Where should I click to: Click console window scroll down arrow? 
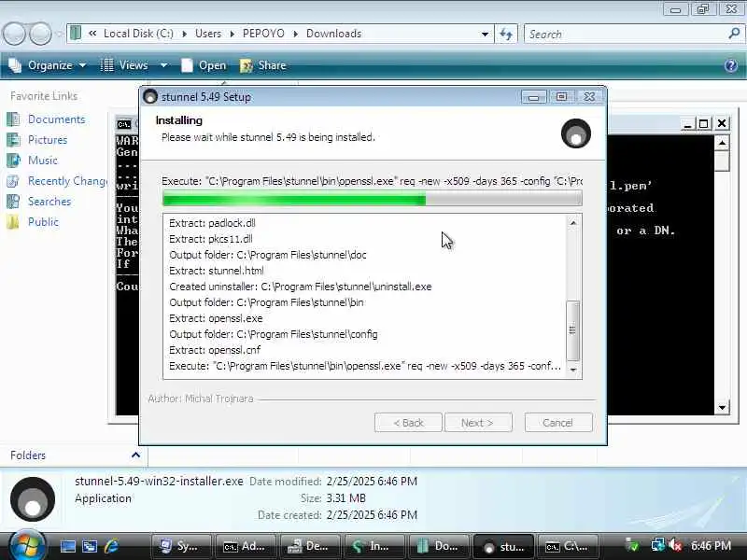[x=722, y=407]
